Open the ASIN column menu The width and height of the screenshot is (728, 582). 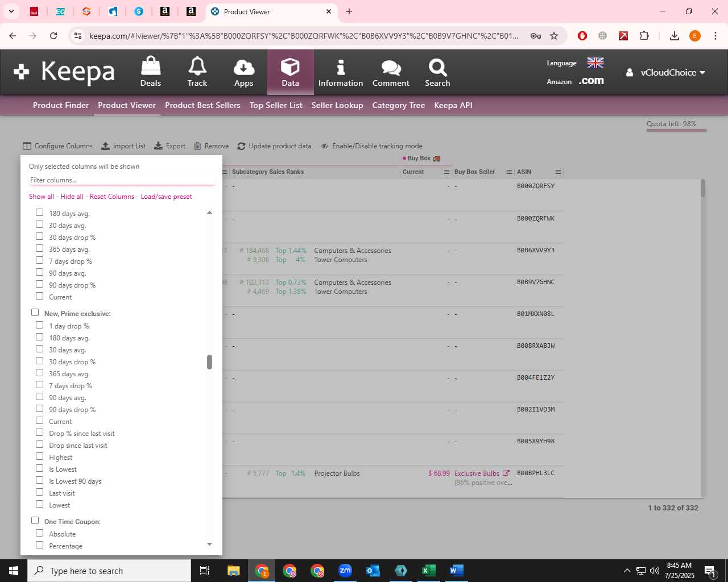coord(558,172)
